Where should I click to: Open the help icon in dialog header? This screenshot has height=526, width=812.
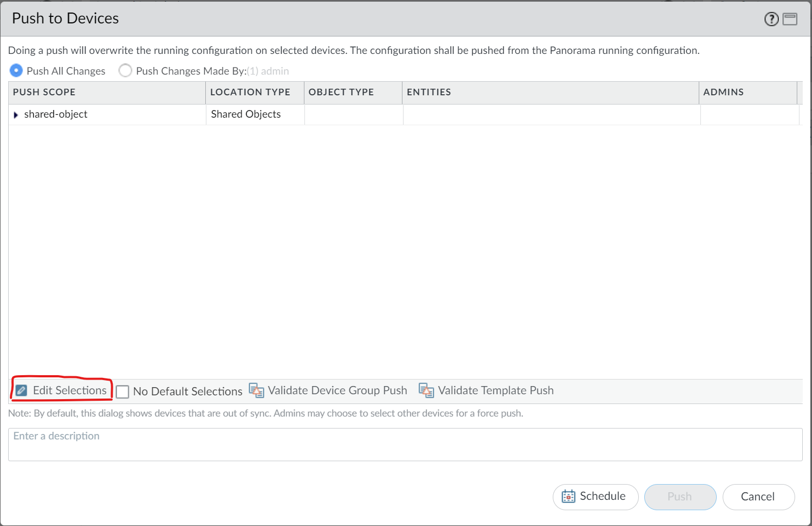[771, 20]
